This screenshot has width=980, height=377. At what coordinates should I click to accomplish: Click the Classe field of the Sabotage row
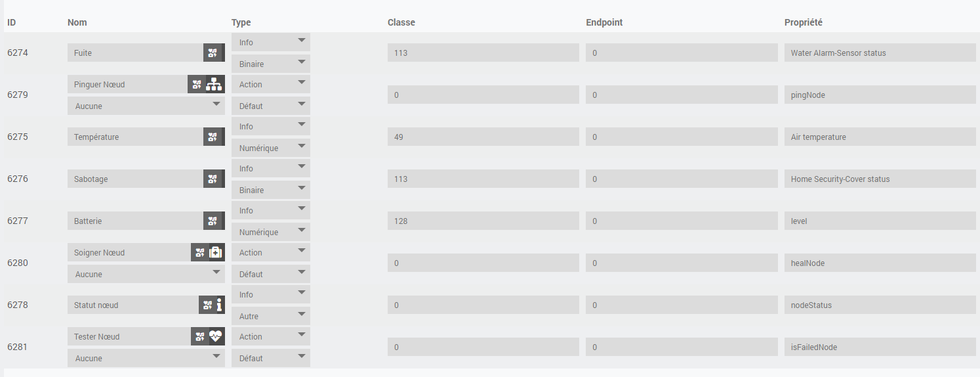click(483, 179)
